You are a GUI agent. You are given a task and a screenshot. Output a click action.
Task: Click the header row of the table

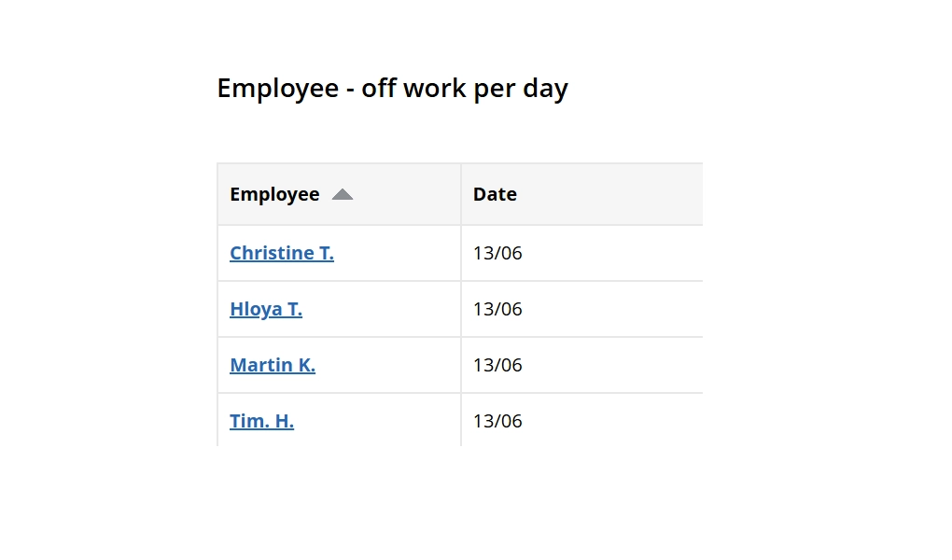click(x=459, y=194)
